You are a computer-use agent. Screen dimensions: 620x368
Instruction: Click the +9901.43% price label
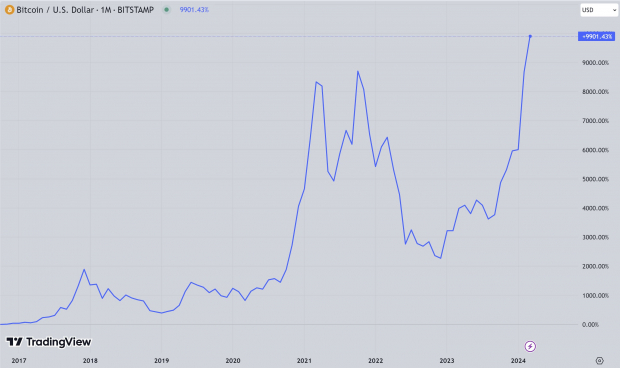(x=596, y=36)
